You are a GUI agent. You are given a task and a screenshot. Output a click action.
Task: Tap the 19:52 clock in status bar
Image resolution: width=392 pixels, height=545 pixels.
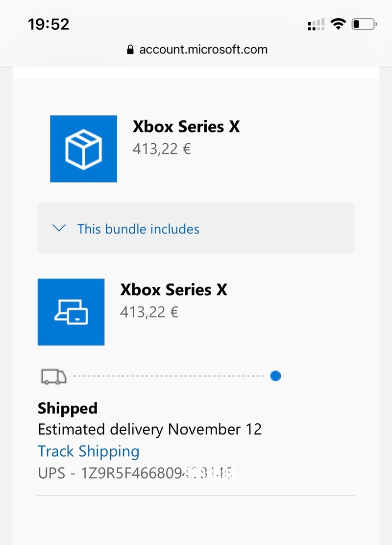coord(49,24)
